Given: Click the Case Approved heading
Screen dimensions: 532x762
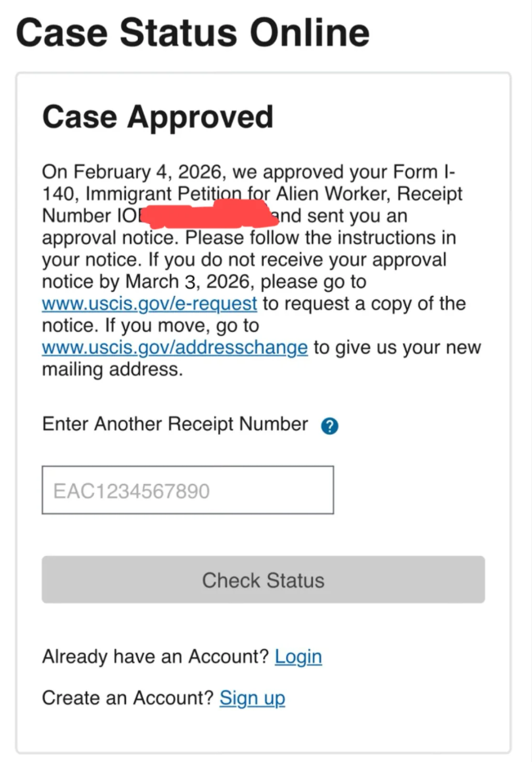Looking at the screenshot, I should [x=158, y=118].
